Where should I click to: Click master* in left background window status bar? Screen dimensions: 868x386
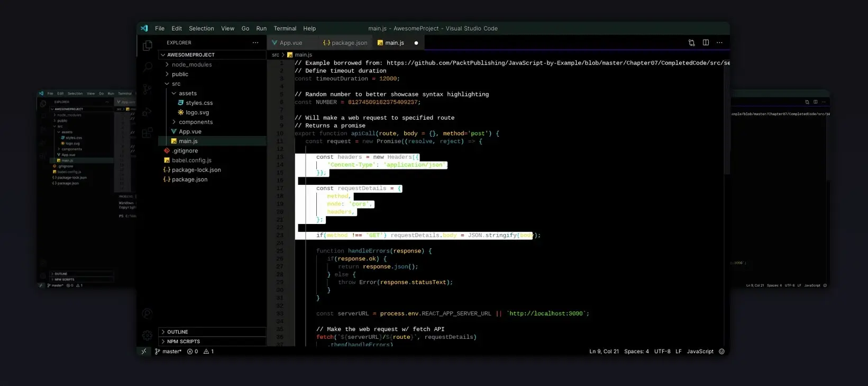tap(57, 285)
